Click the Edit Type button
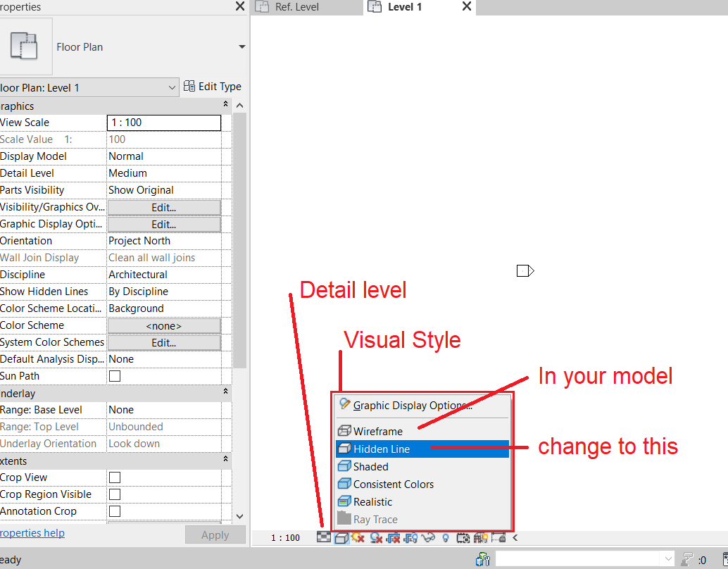This screenshot has width=728, height=569. click(213, 86)
